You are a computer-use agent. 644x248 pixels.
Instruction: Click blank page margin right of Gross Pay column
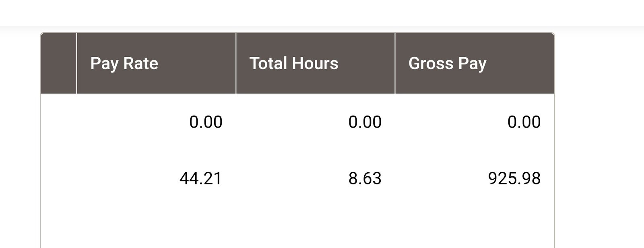(599, 137)
